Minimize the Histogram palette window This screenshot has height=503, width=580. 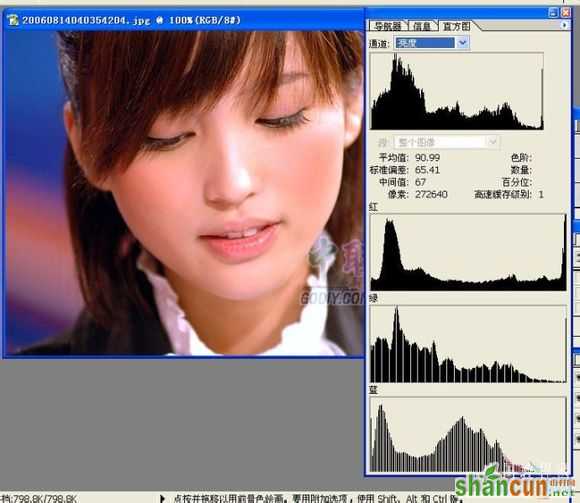553,13
